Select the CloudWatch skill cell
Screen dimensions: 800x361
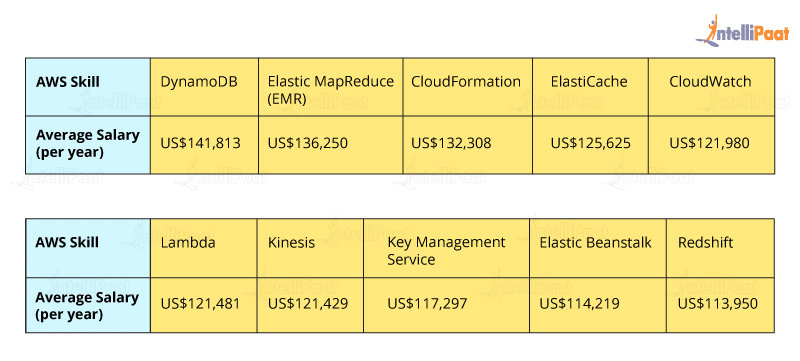(x=711, y=87)
